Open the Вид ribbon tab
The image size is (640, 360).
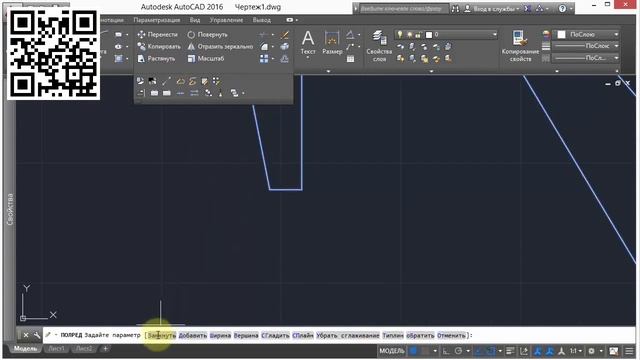[195, 20]
